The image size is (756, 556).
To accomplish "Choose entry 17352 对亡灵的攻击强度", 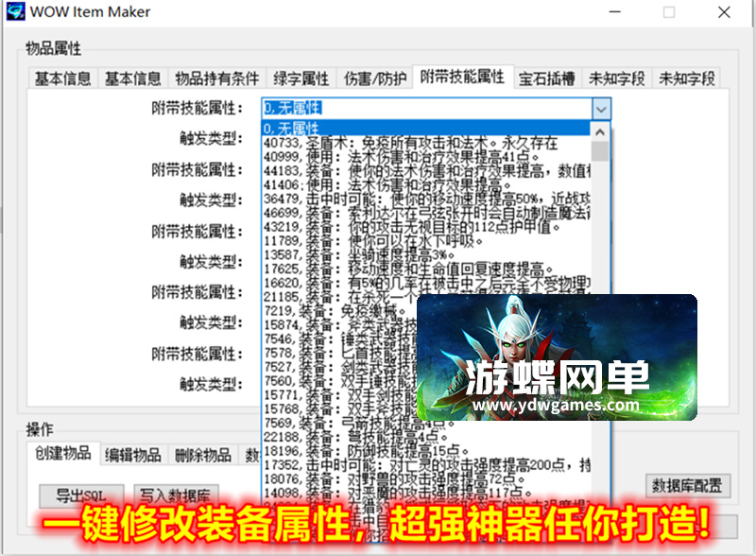I will coord(426,465).
